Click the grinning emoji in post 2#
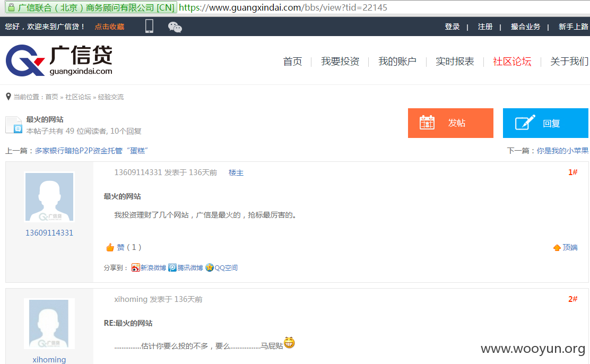This screenshot has height=364, width=590. pyautogui.click(x=289, y=343)
